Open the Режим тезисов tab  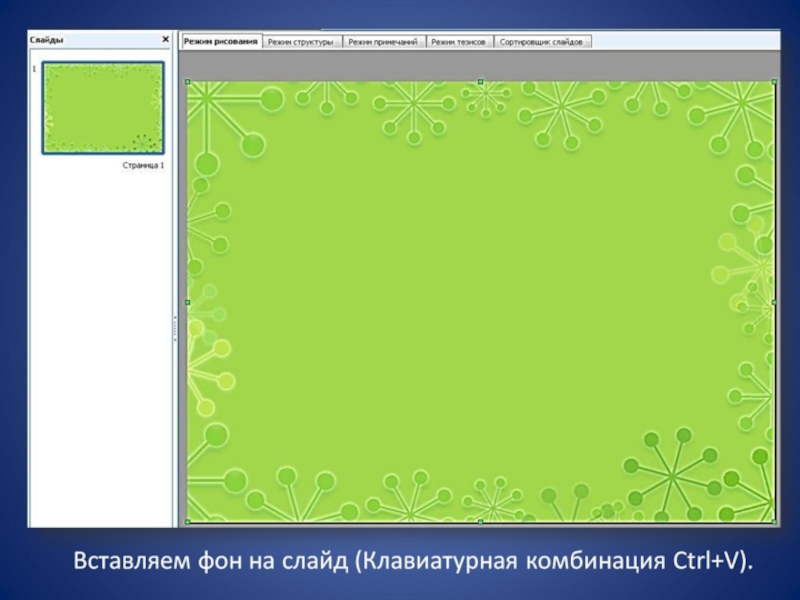point(459,42)
